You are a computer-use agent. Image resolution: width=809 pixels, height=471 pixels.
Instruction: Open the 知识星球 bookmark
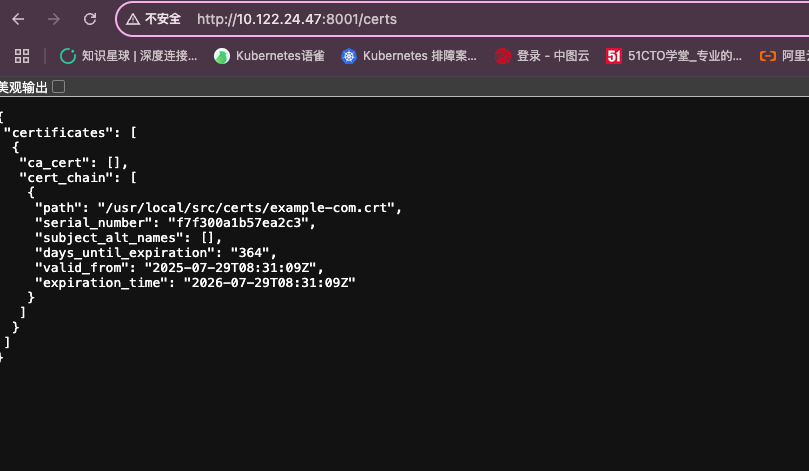click(x=128, y=56)
